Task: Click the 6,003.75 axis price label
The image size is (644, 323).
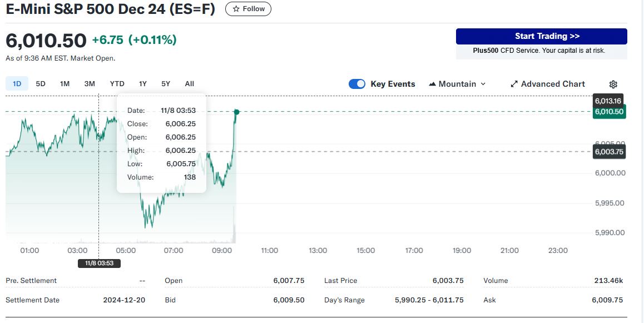Action: point(610,151)
